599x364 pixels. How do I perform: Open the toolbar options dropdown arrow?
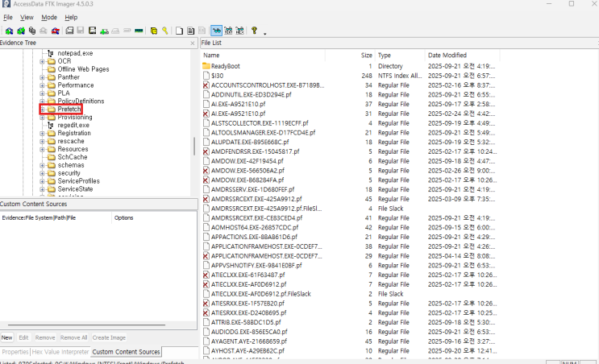[x=264, y=34]
